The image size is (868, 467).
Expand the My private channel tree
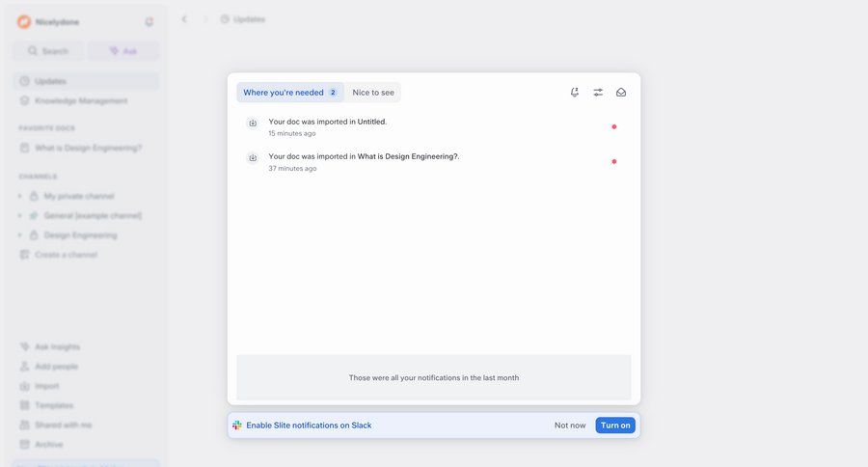click(20, 196)
